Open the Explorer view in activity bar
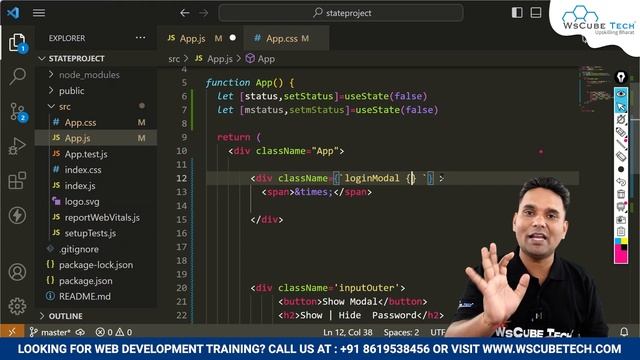Screen dimensions: 640x360 [17, 43]
